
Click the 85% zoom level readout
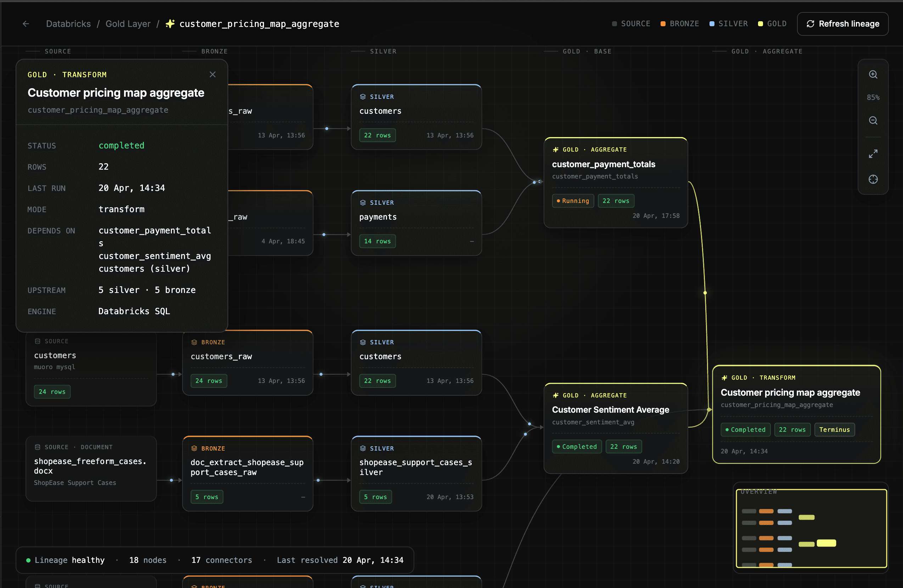pyautogui.click(x=873, y=97)
